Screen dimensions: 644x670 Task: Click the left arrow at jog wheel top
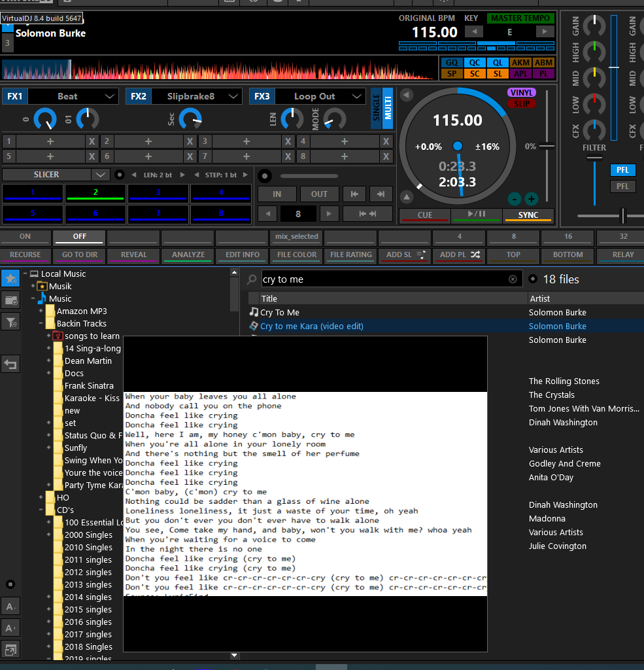coord(407,95)
